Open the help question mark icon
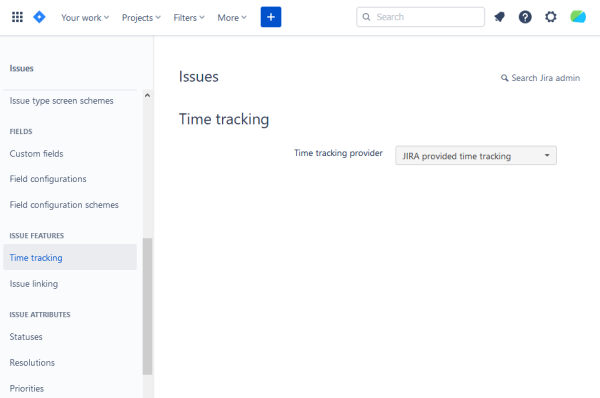Viewport: 600px width, 398px height. [525, 17]
